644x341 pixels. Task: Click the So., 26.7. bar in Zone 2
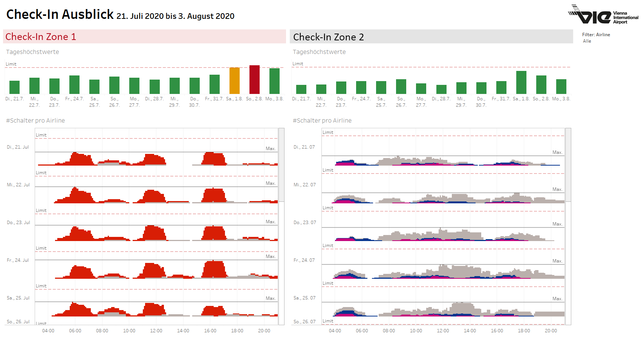coord(401,87)
